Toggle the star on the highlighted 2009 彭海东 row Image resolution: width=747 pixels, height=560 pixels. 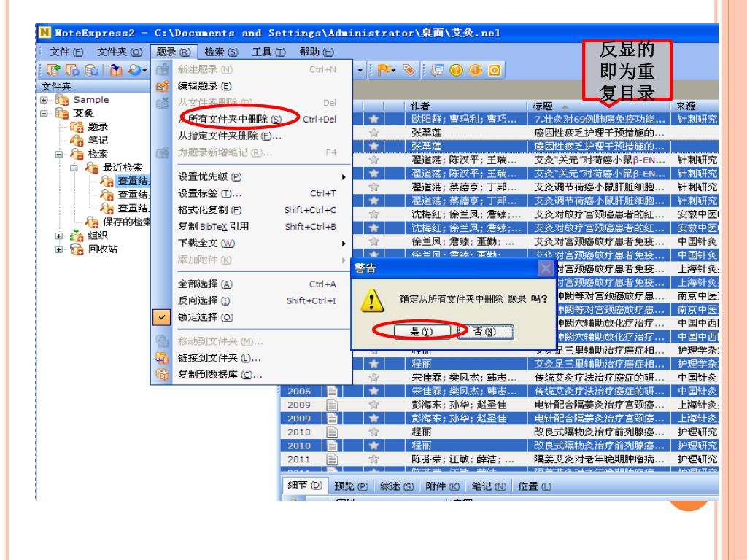click(374, 419)
